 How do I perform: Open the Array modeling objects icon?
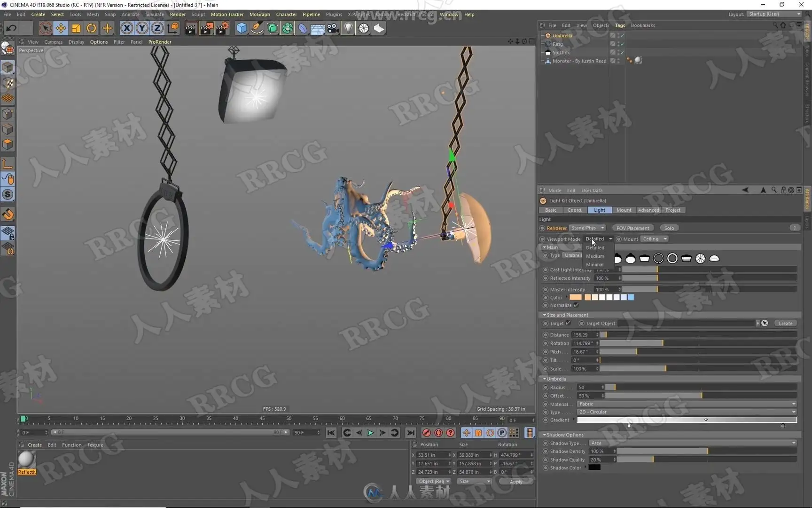coord(288,28)
